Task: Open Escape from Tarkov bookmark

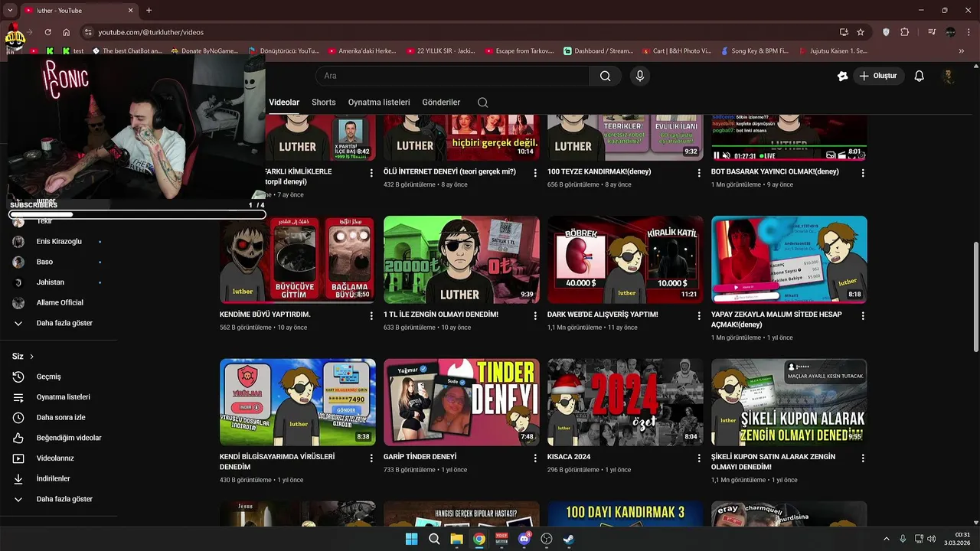Action: [x=518, y=51]
